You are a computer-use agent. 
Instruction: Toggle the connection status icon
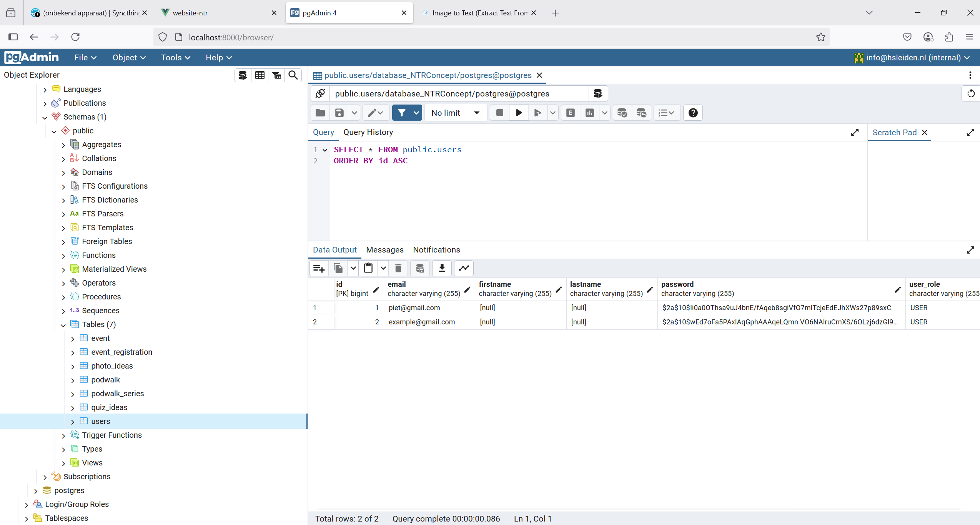click(320, 93)
